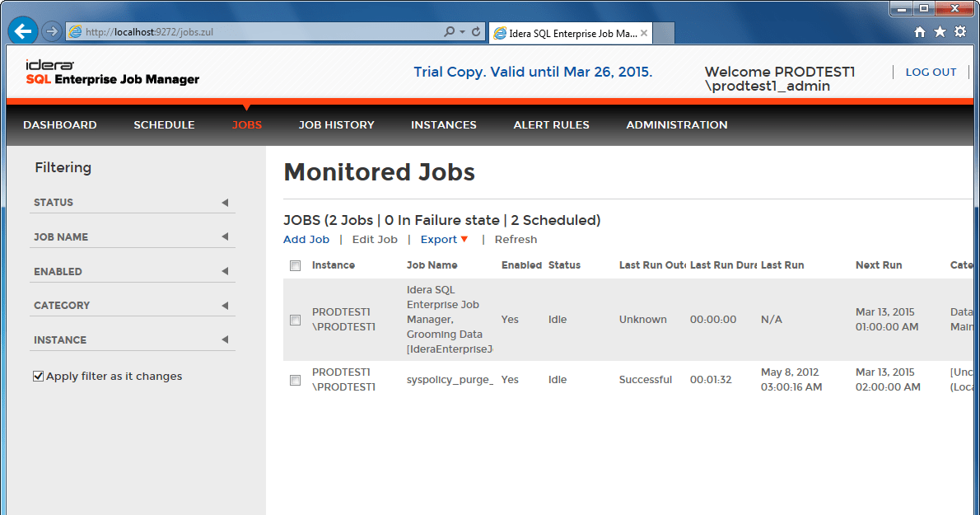The image size is (980, 515).
Task: Click the N/A last run cell
Action: [x=772, y=320]
